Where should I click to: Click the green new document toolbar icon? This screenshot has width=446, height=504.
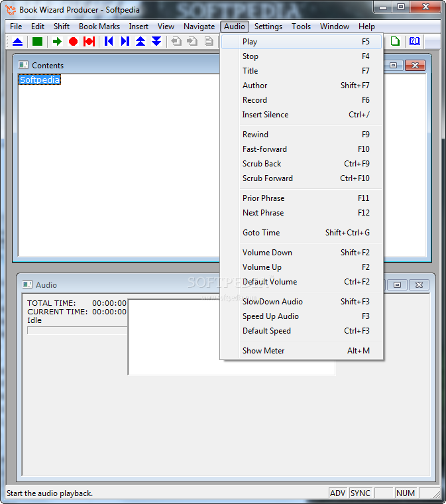click(395, 42)
